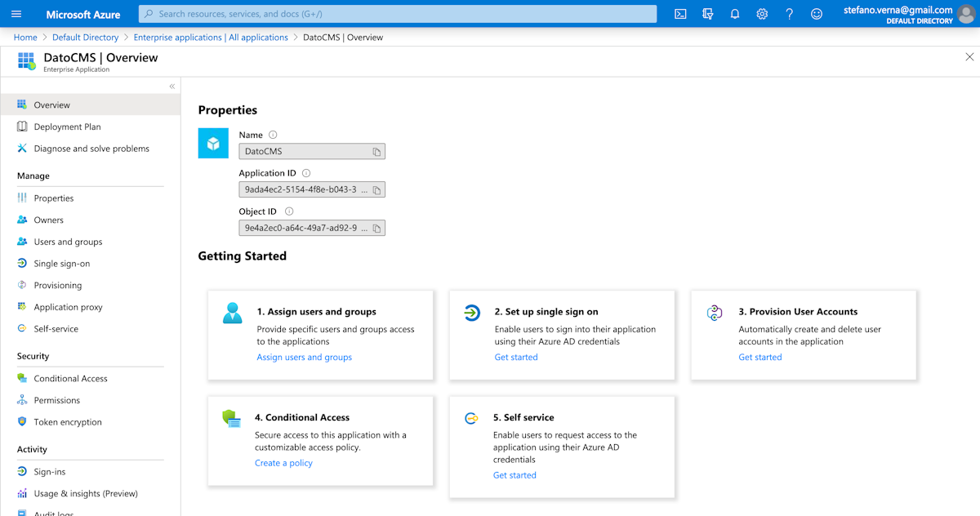Send feedback using the smiley icon
This screenshot has height=516, width=980.
pyautogui.click(x=816, y=13)
